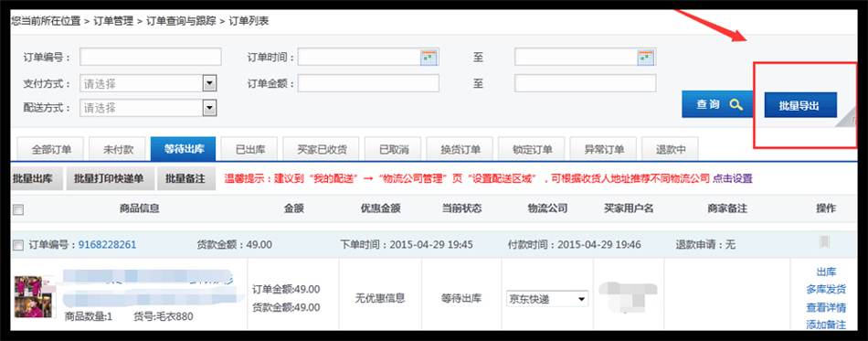Open the 退款中 tab
The image size is (868, 341).
(671, 149)
